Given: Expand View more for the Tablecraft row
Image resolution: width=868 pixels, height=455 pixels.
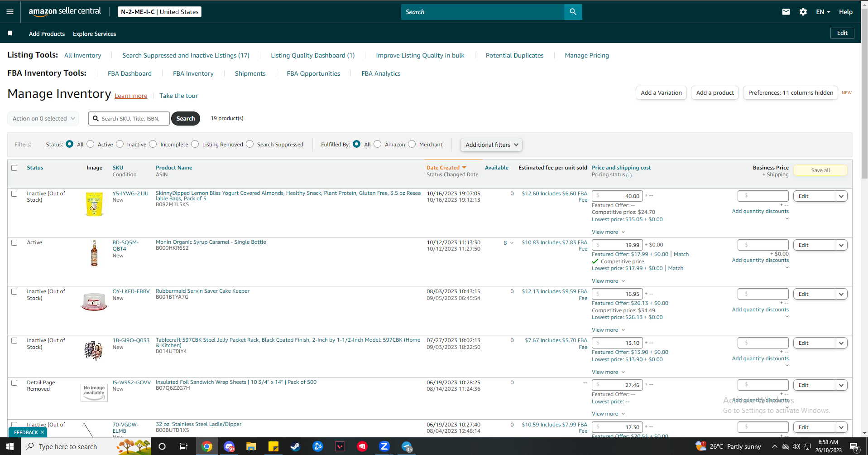Looking at the screenshot, I should pyautogui.click(x=608, y=372).
